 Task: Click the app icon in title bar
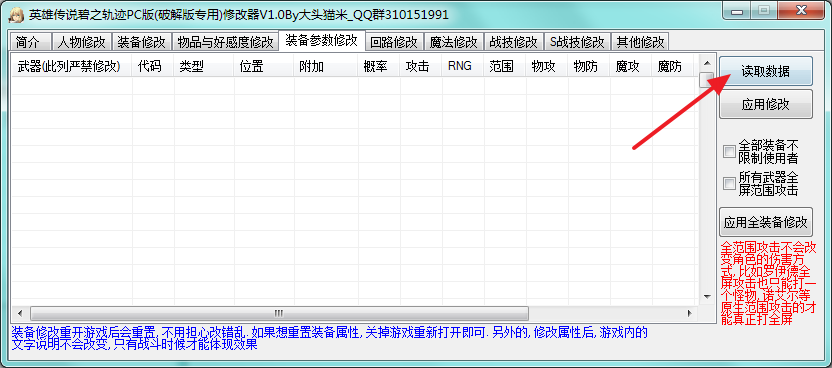[x=15, y=15]
